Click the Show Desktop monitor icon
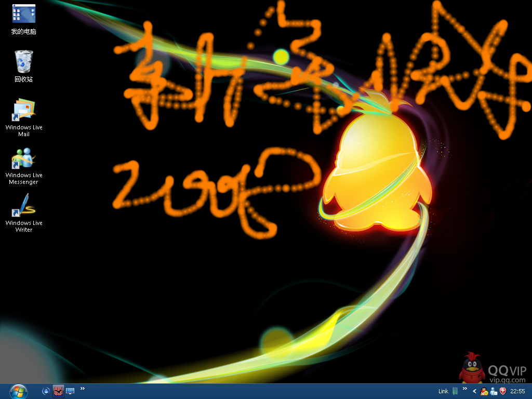Viewport: 532px width, 399px height. click(70, 391)
